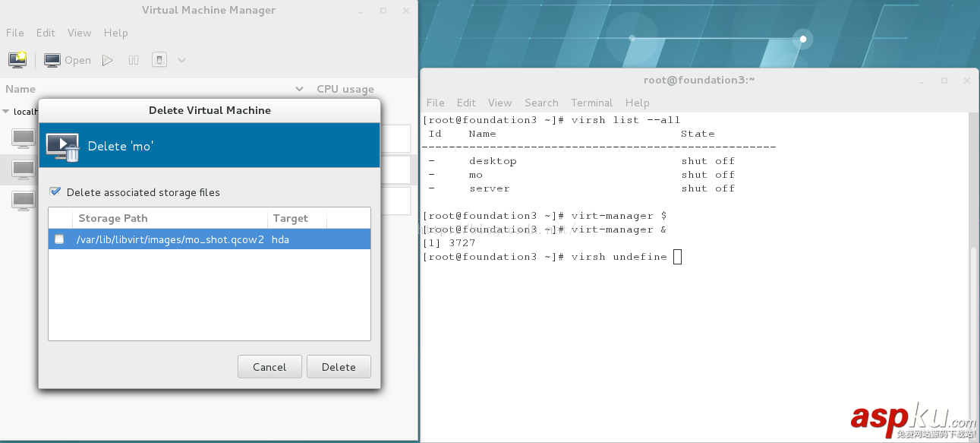Select the second VM monitor icon
The image size is (980, 443).
[24, 169]
